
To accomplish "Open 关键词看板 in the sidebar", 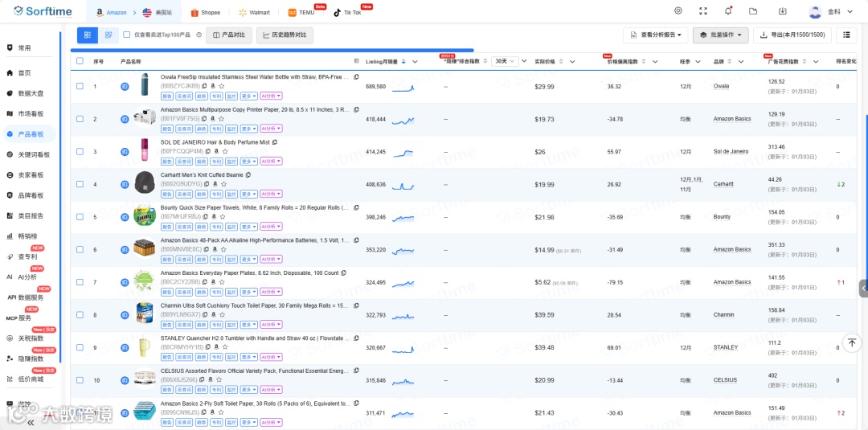I will coord(30,155).
